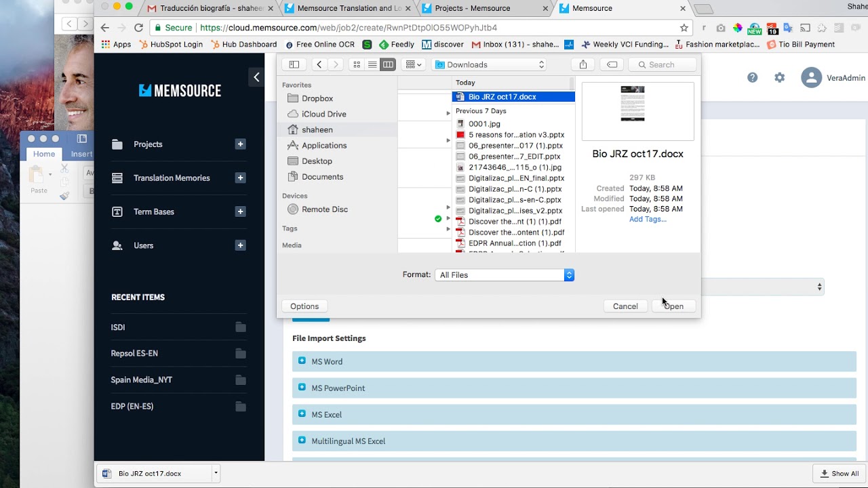This screenshot has width=868, height=488.
Task: Click Open to upload selected file
Action: (673, 306)
